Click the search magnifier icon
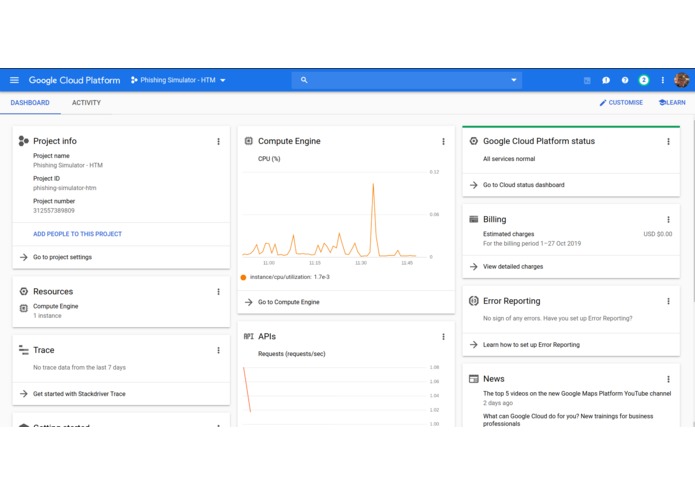This screenshot has width=695, height=494. pyautogui.click(x=304, y=80)
